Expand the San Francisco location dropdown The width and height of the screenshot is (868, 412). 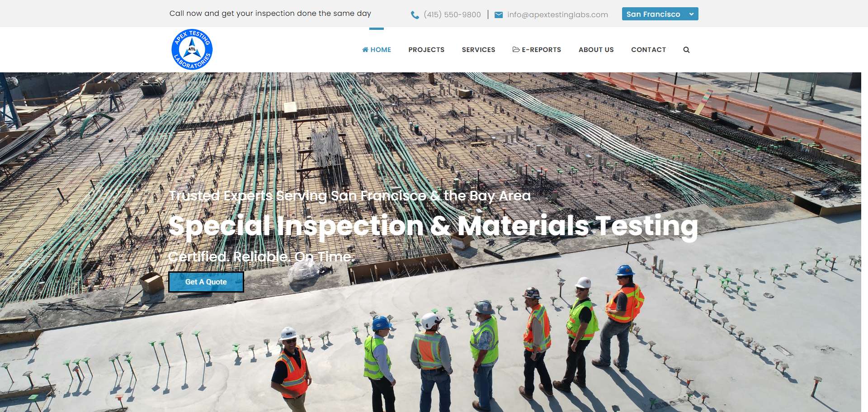[x=653, y=14]
